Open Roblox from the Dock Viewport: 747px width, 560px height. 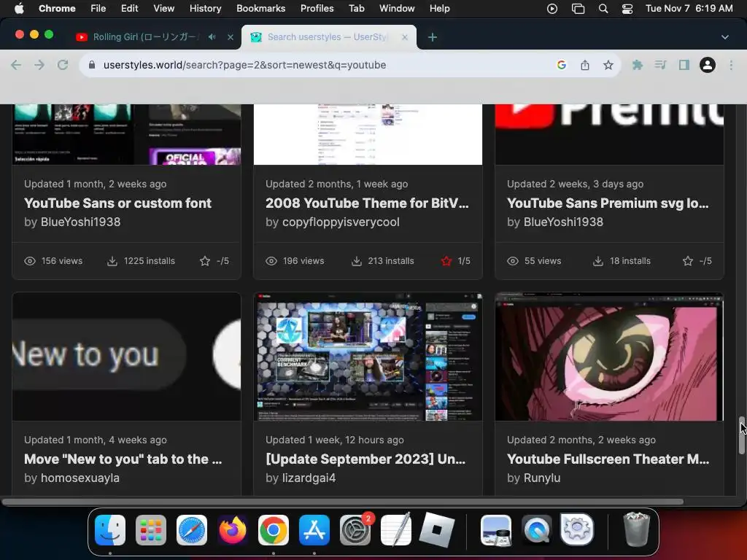437,530
